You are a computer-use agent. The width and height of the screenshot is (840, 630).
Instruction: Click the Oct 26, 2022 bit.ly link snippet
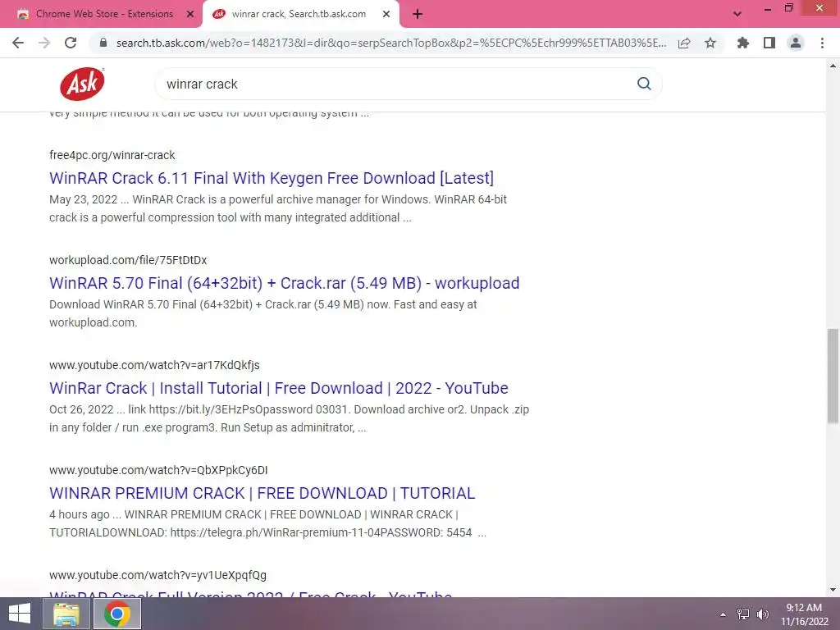290,418
